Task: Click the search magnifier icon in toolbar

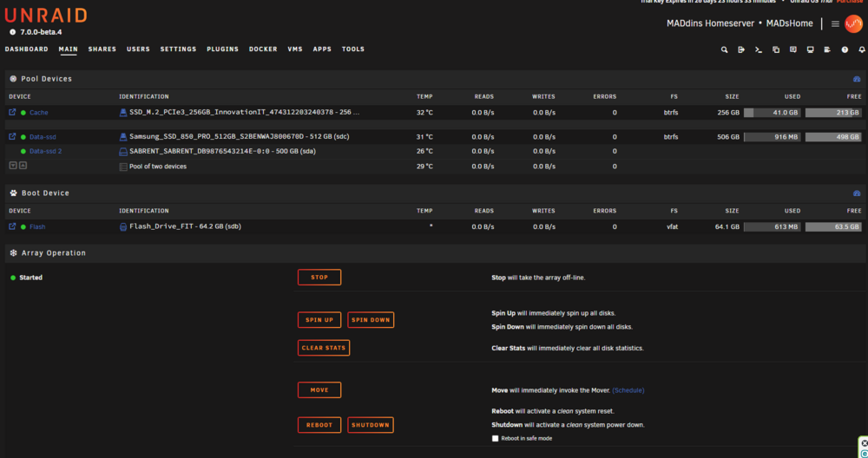Action: click(x=724, y=49)
